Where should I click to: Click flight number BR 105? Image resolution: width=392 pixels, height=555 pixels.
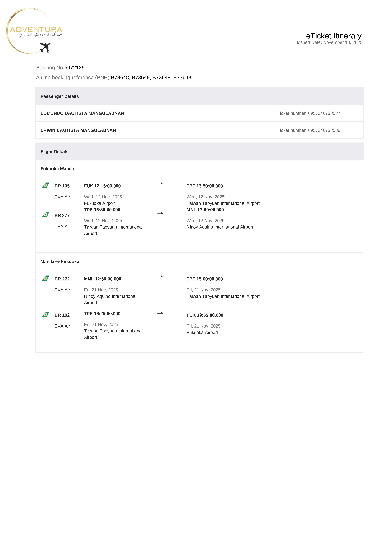click(x=62, y=186)
